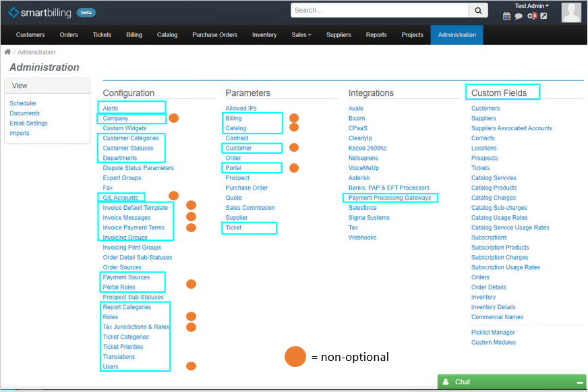Open the Translations link
588x392 pixels.
tap(119, 357)
